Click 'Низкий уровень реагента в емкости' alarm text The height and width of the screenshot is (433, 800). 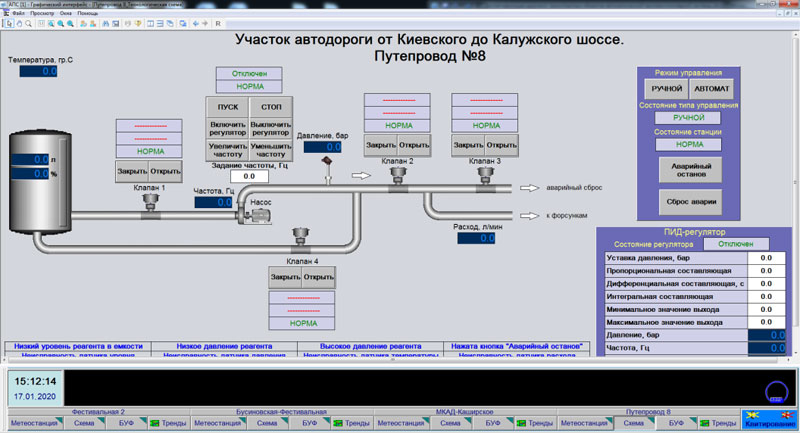click(78, 346)
